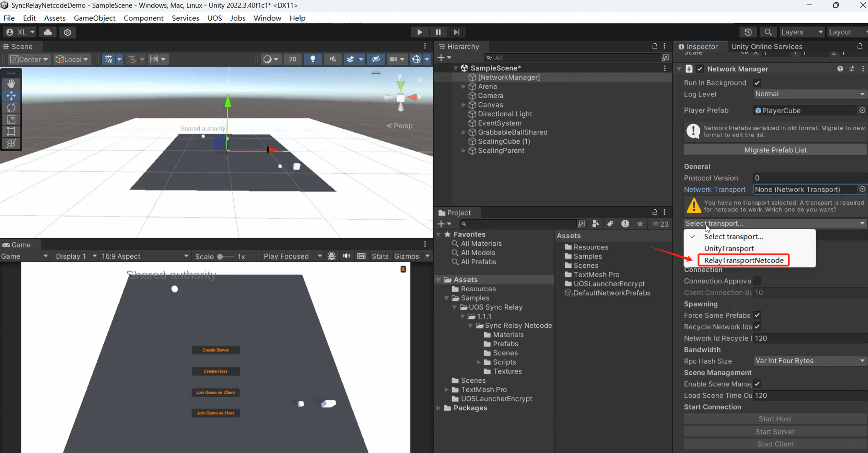
Task: Uncheck Force Same Prefabs checkbox
Action: click(757, 315)
